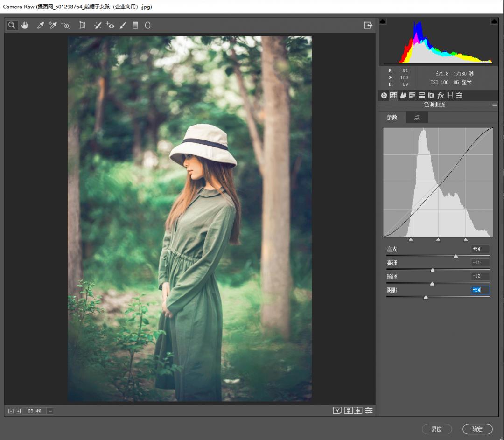Screen dimensions: 504x440
Task: Select the Red Eye Removal tool
Action: [x=110, y=26]
